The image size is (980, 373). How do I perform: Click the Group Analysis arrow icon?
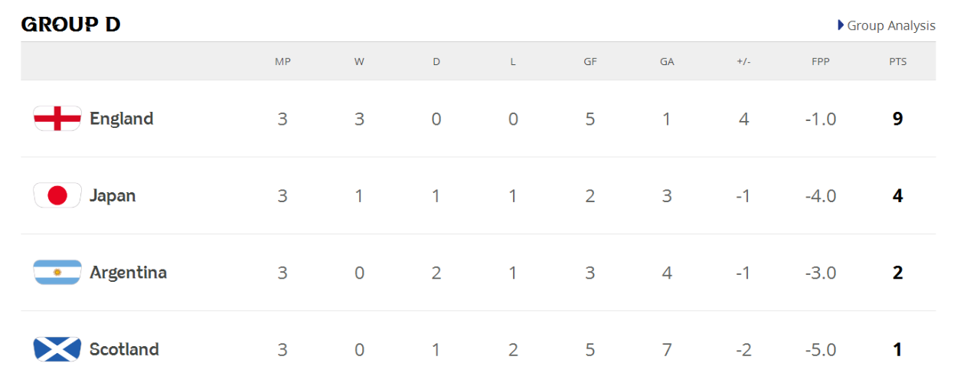(841, 25)
